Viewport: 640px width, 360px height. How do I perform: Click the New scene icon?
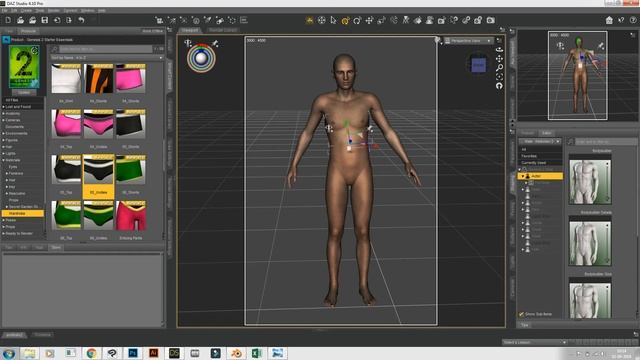[x=8, y=20]
